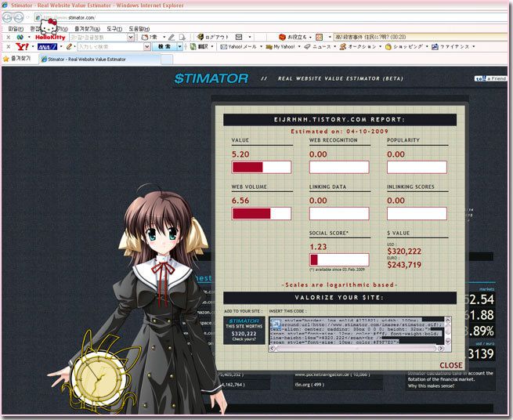Expand the Yahoo search input dropdown

click(x=147, y=47)
